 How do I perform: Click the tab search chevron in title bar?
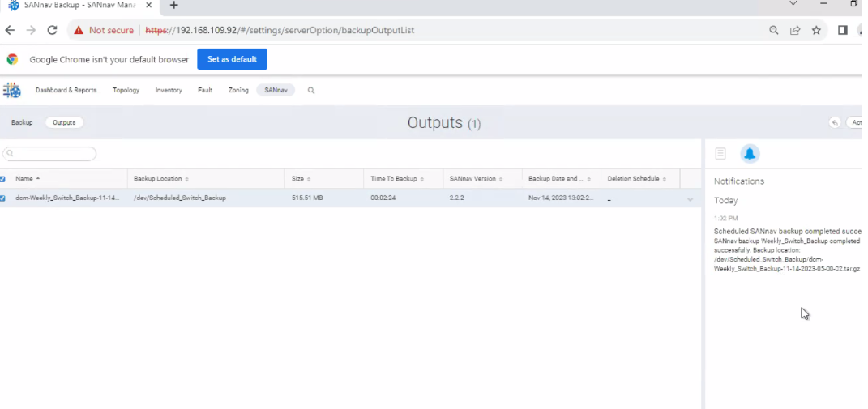793,3
